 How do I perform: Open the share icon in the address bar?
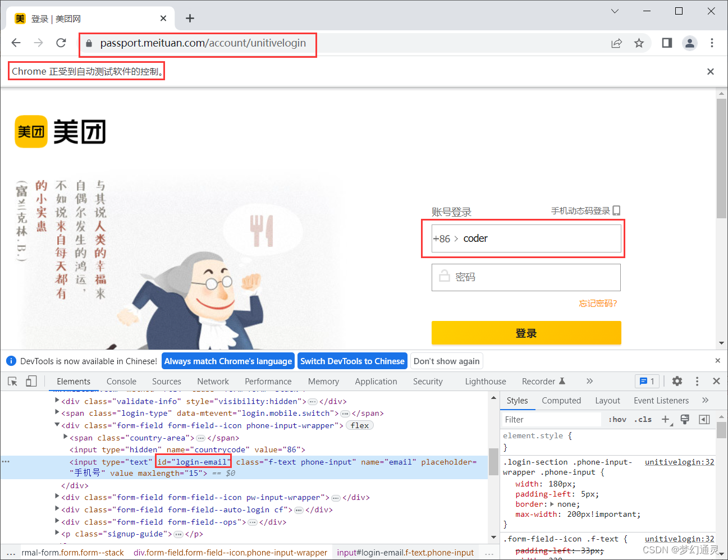(x=616, y=43)
